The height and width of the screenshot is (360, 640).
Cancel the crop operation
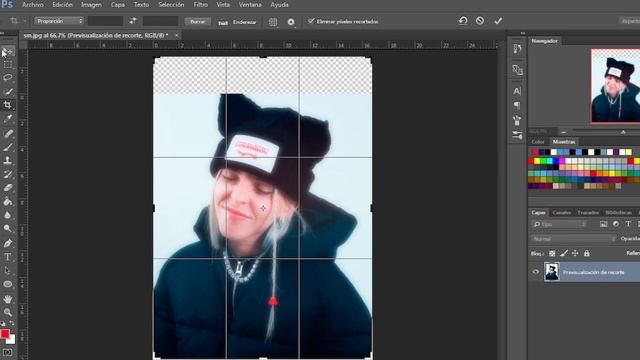tap(480, 20)
